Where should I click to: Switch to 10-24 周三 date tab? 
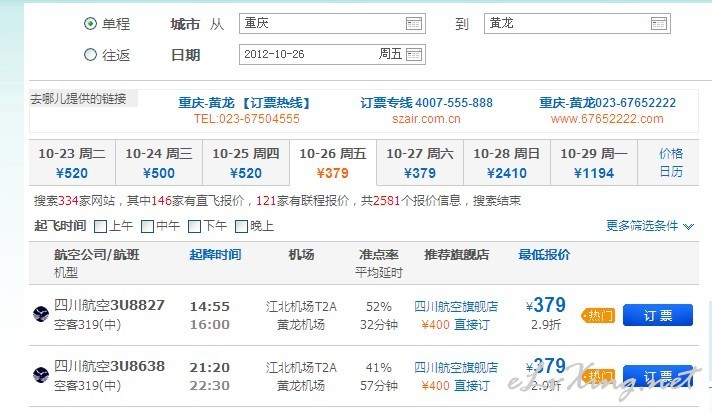159,163
